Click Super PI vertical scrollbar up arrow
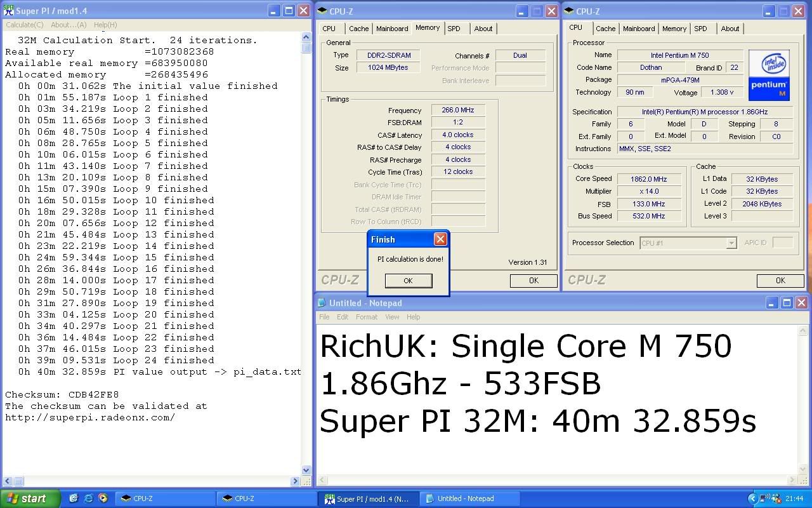This screenshot has height=508, width=812. point(306,37)
